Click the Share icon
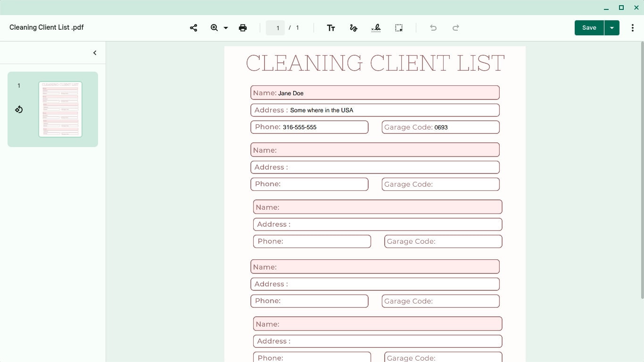Screen dimensions: 644x362 pyautogui.click(x=193, y=28)
